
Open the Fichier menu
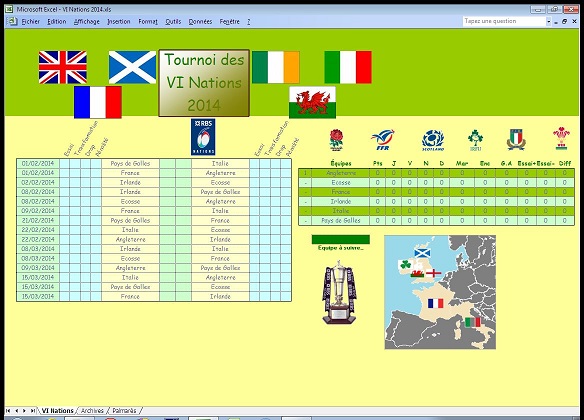[x=31, y=22]
